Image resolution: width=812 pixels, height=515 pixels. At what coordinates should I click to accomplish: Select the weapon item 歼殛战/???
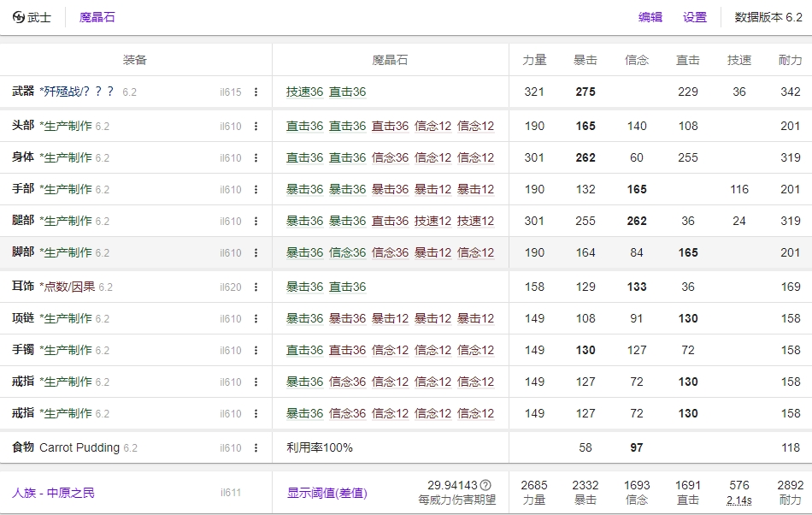76,92
